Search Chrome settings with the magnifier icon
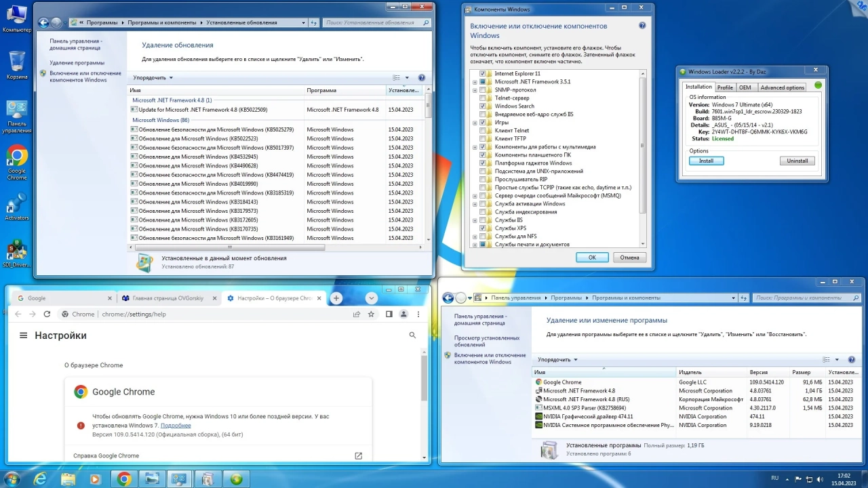The image size is (868, 488). (x=412, y=335)
